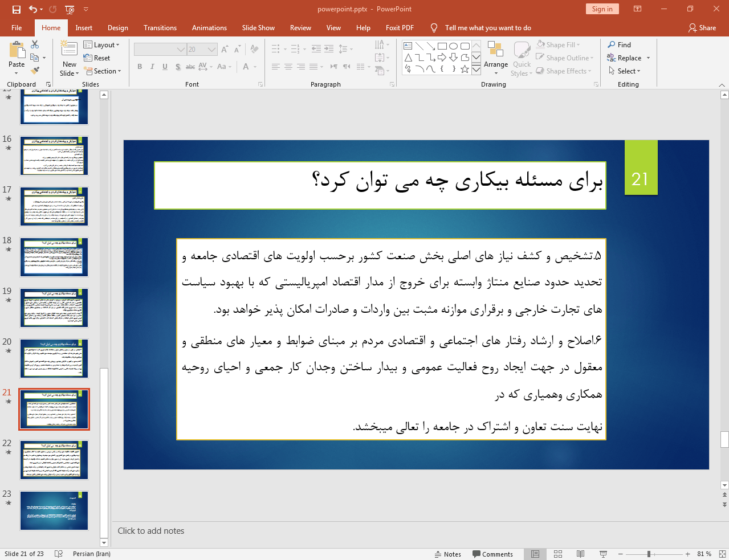
Task: Switch to Design tab
Action: pyautogui.click(x=118, y=28)
